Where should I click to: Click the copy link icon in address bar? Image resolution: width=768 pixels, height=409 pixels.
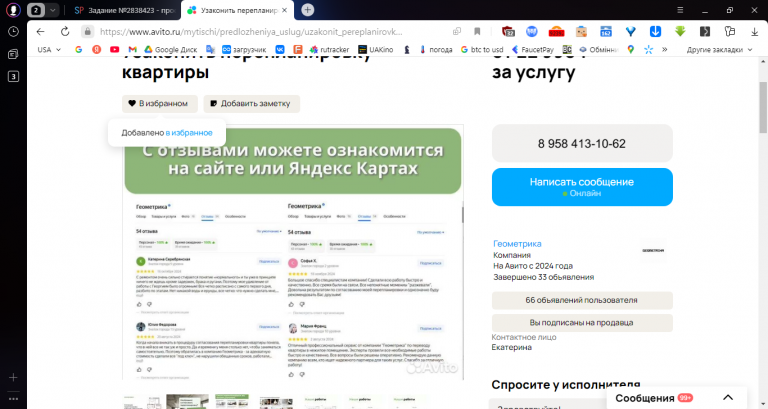[456, 32]
